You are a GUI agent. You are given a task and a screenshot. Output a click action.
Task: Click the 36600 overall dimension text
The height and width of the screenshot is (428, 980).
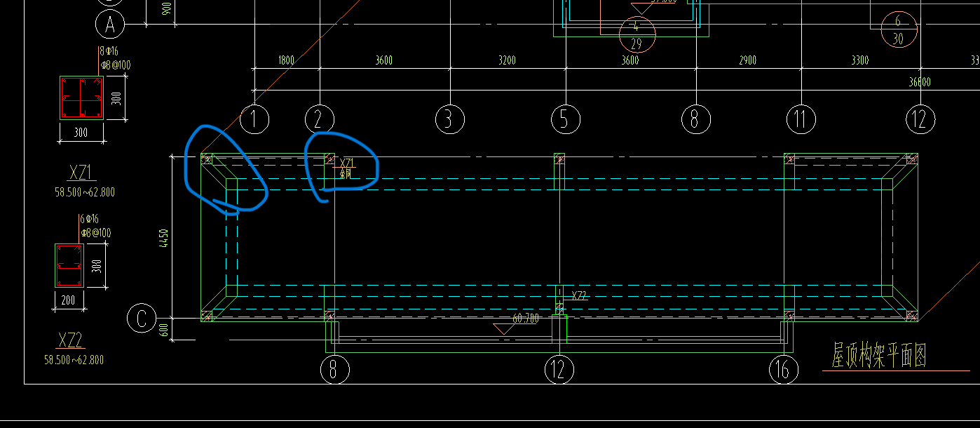tap(920, 82)
